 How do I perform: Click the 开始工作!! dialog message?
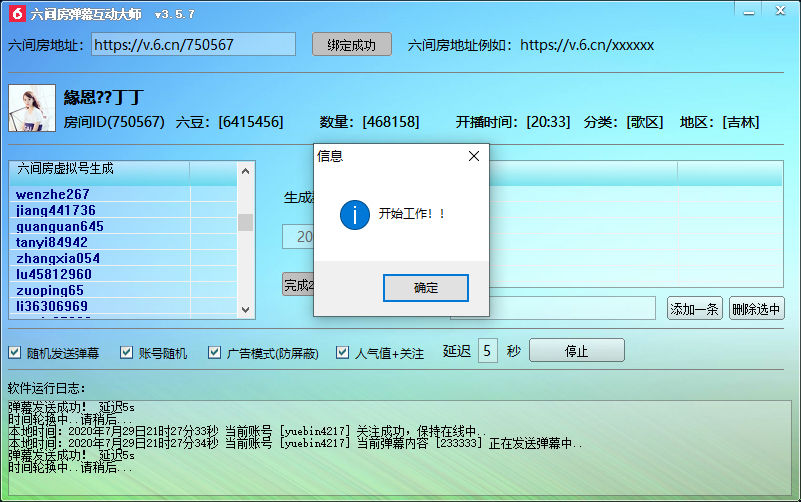pos(412,214)
